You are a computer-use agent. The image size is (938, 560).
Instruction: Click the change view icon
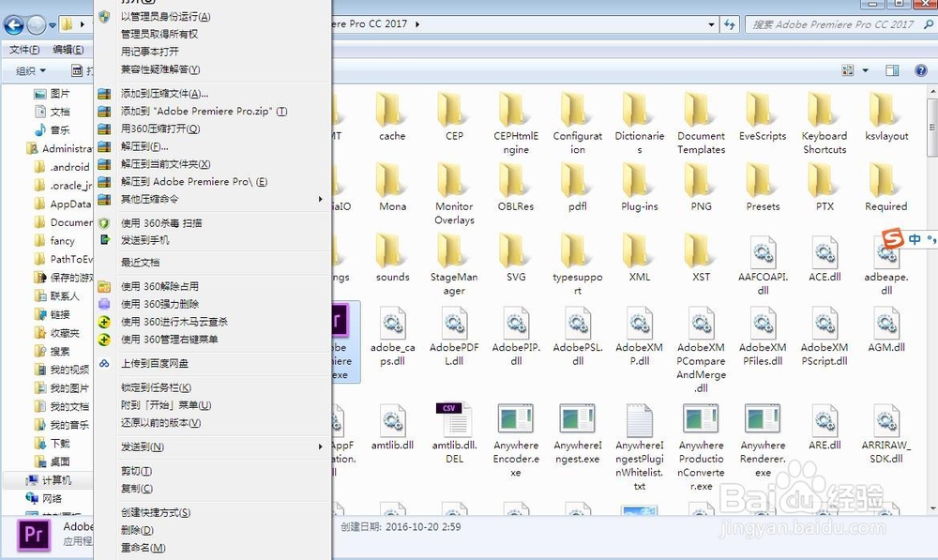pos(848,70)
